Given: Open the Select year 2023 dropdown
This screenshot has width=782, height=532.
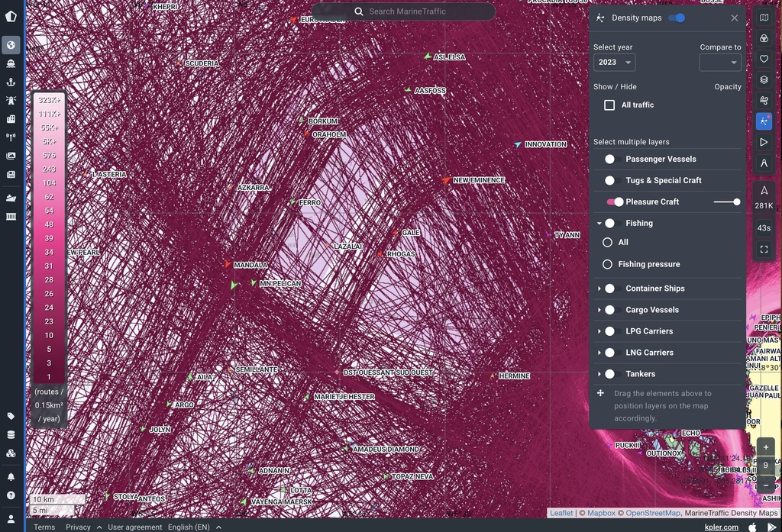Looking at the screenshot, I should 615,63.
